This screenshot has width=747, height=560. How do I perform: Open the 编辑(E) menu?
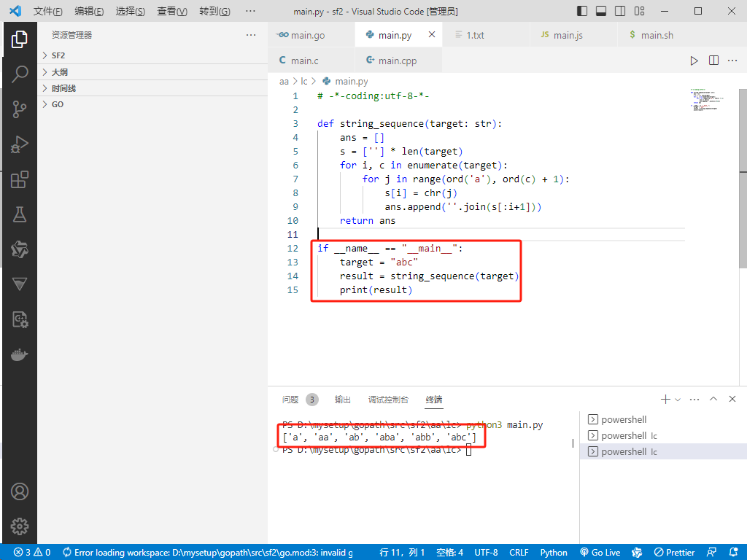click(89, 11)
